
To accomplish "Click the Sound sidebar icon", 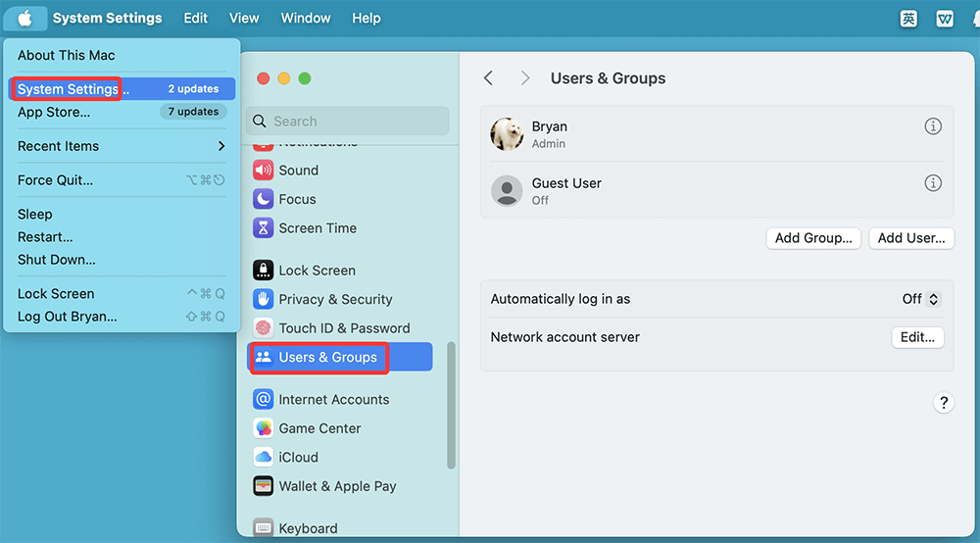I will (263, 170).
